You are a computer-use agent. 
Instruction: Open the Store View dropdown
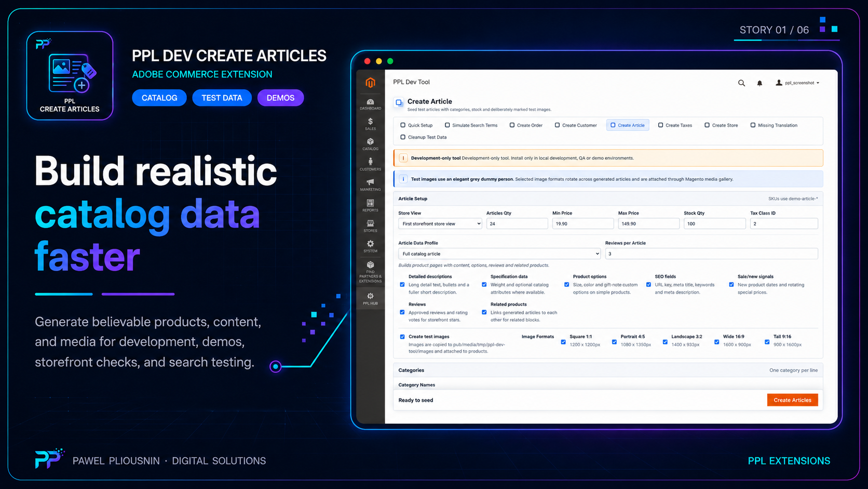(x=440, y=224)
